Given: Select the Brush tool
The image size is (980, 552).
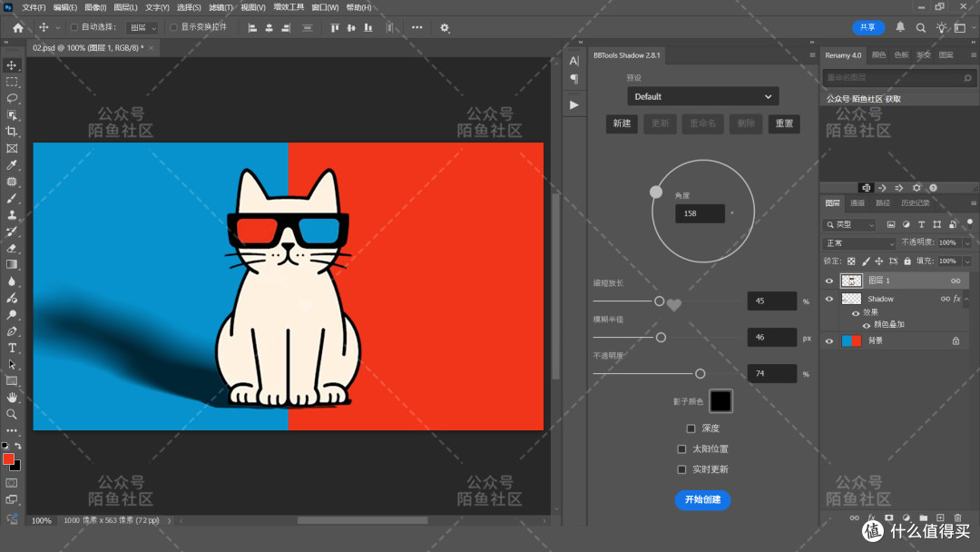Looking at the screenshot, I should [x=12, y=198].
